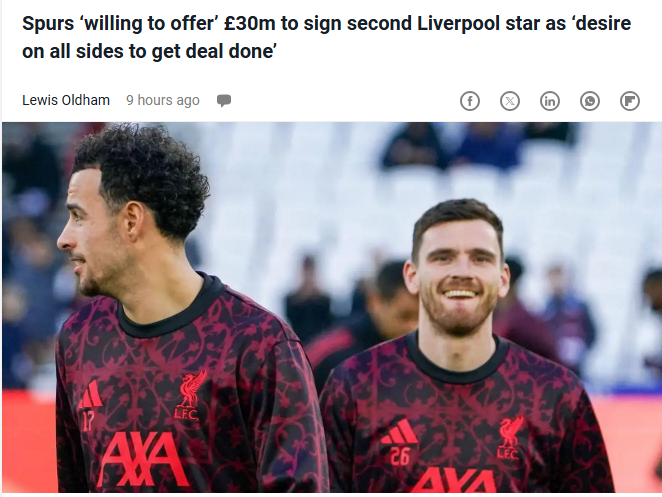Click the large AXA logo on left shirt
662x497 pixels.
coord(143,459)
